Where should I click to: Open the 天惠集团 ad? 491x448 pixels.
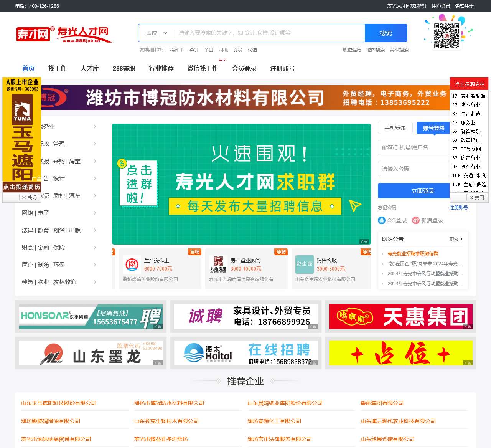[x=401, y=317]
